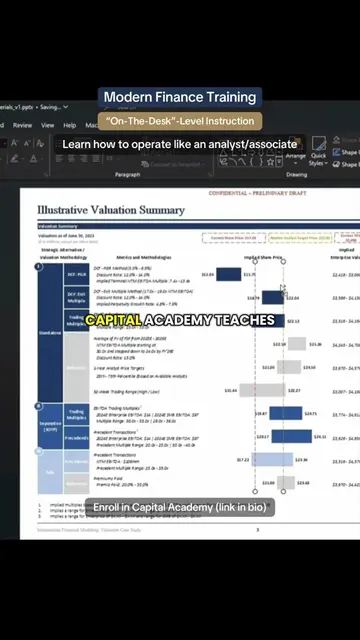The width and height of the screenshot is (360, 640).
Task: Select the light blue Sale category block
Action: point(50,472)
